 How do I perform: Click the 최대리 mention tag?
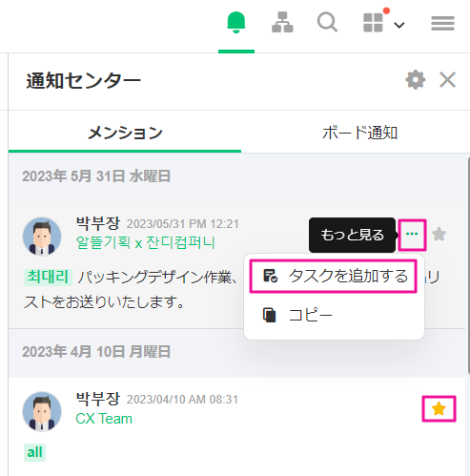click(x=48, y=277)
